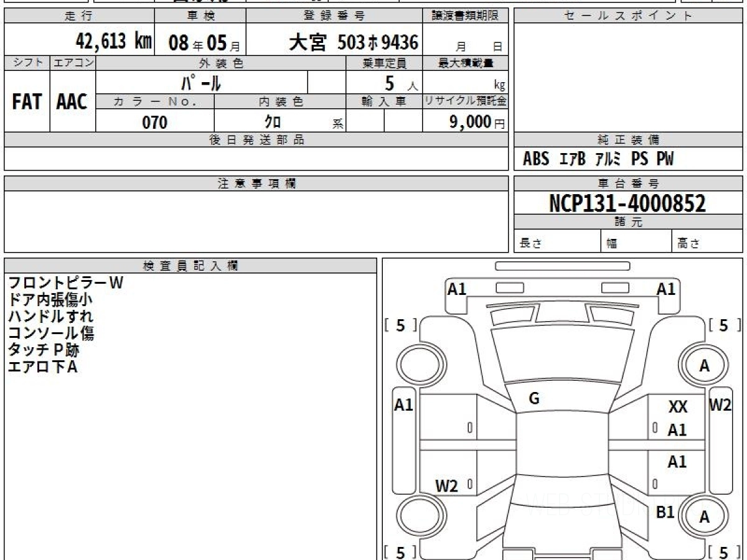Select the chassis number NCP131-4000852
This screenshot has height=560, width=747.
tap(627, 203)
